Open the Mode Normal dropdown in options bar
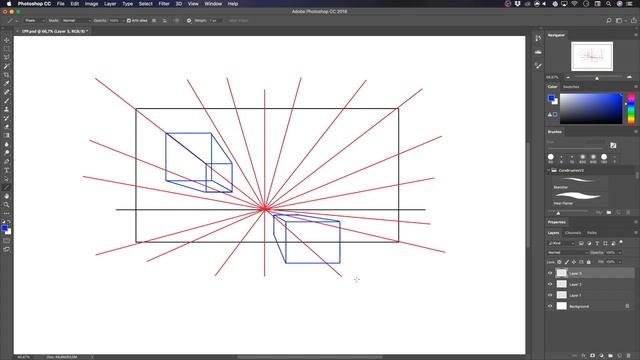640x360 pixels. tap(76, 20)
